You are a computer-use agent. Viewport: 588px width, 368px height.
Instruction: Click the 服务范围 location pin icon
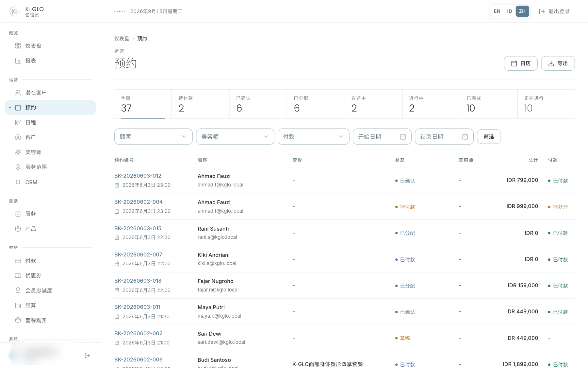[18, 167]
